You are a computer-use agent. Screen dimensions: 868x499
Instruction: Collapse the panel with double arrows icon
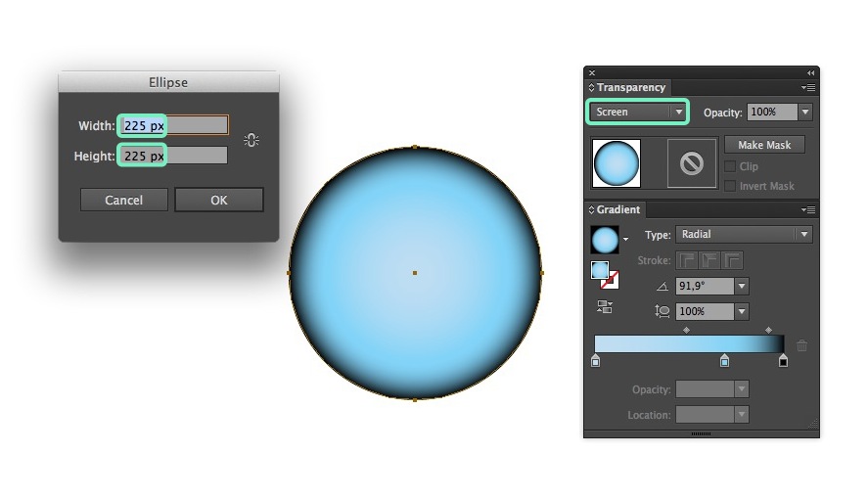click(x=810, y=73)
